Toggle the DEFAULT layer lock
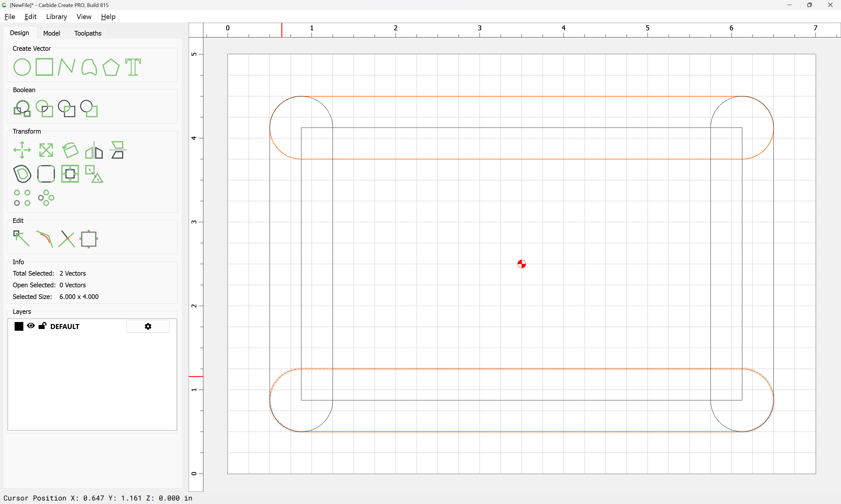The width and height of the screenshot is (841, 504). (43, 326)
